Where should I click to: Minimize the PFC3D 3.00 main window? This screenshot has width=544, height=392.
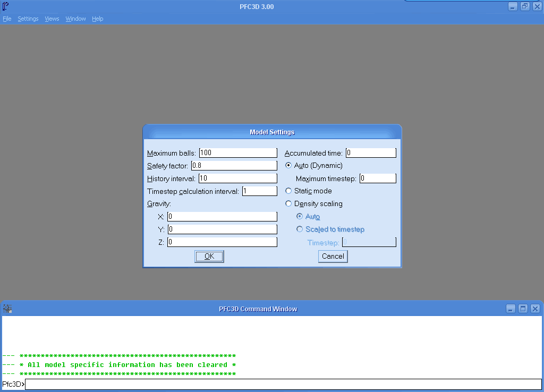click(x=513, y=6)
